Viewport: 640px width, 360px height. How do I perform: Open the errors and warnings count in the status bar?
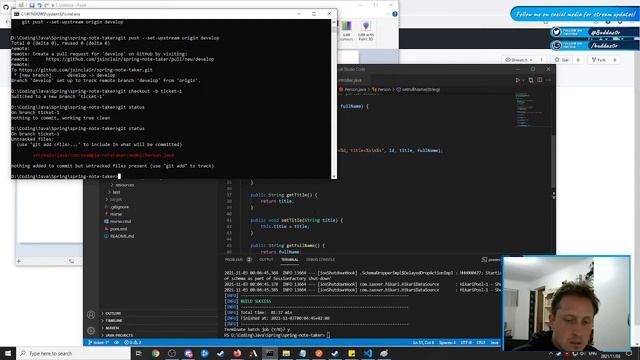[x=132, y=342]
